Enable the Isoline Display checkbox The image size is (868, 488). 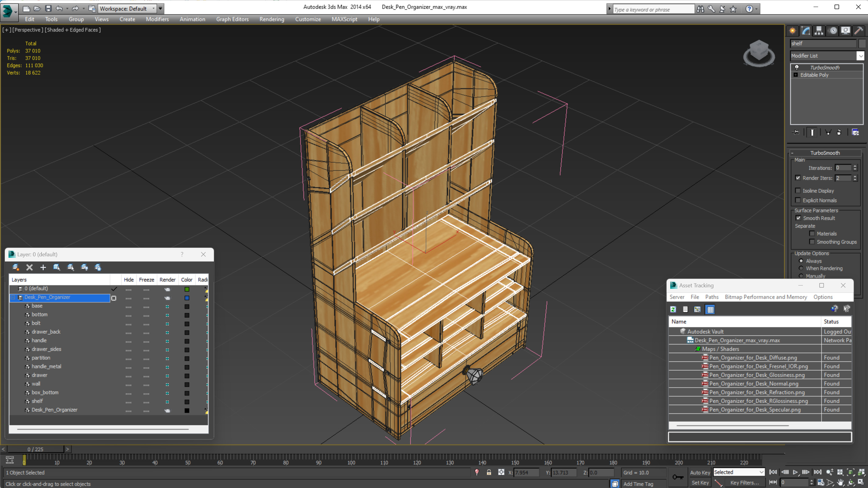pyautogui.click(x=798, y=191)
